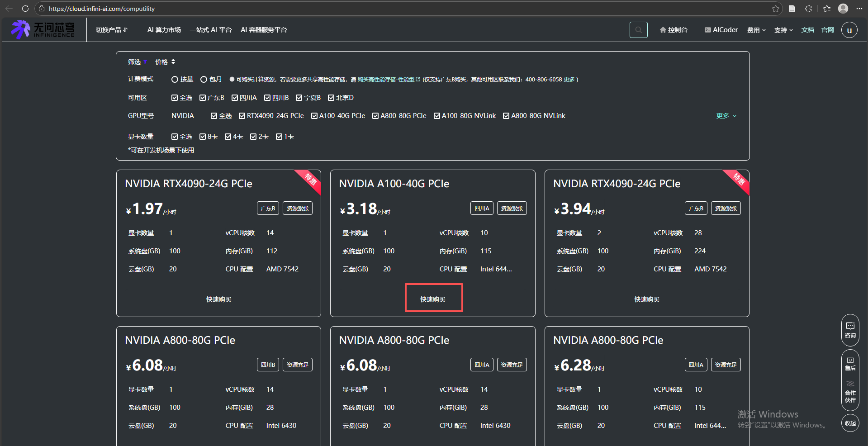Screen dimensions: 868x446
Task: Click the browser address bar URL
Action: pos(102,9)
